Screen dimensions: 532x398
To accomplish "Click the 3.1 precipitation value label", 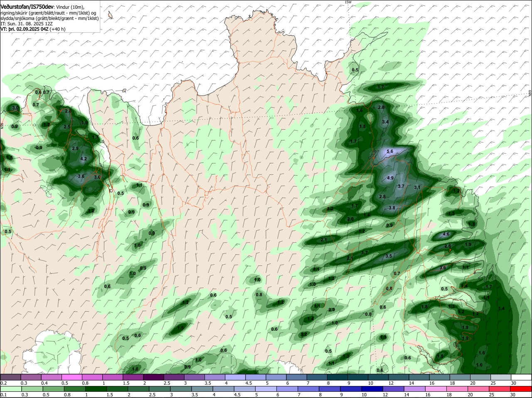I will pos(418,188).
